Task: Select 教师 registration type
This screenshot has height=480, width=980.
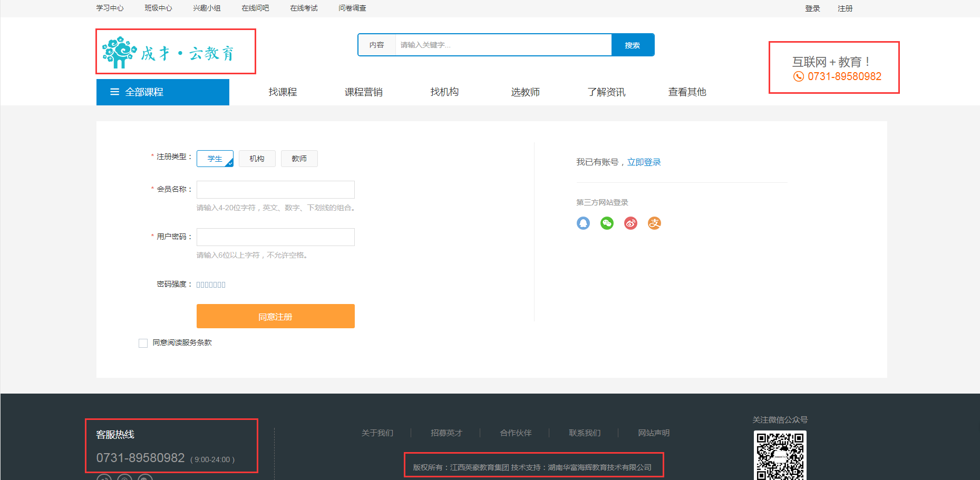Action: pos(299,159)
